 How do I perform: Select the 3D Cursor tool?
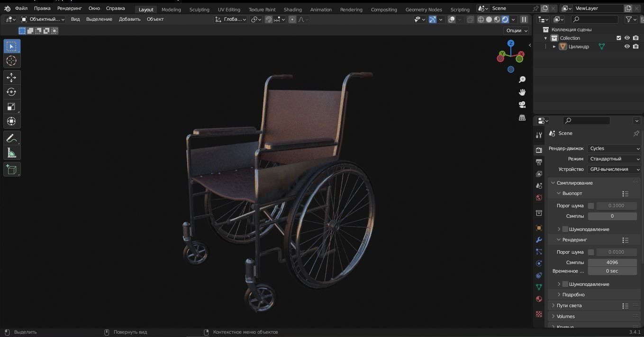click(x=12, y=61)
